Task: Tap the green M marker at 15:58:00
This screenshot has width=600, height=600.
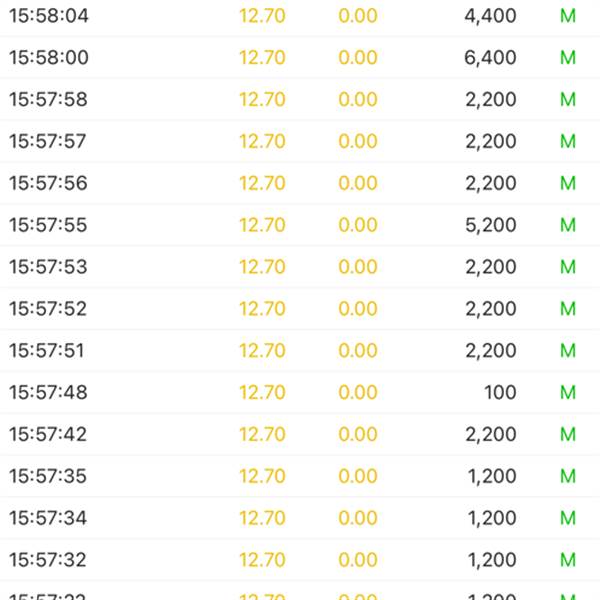Action: (568, 58)
